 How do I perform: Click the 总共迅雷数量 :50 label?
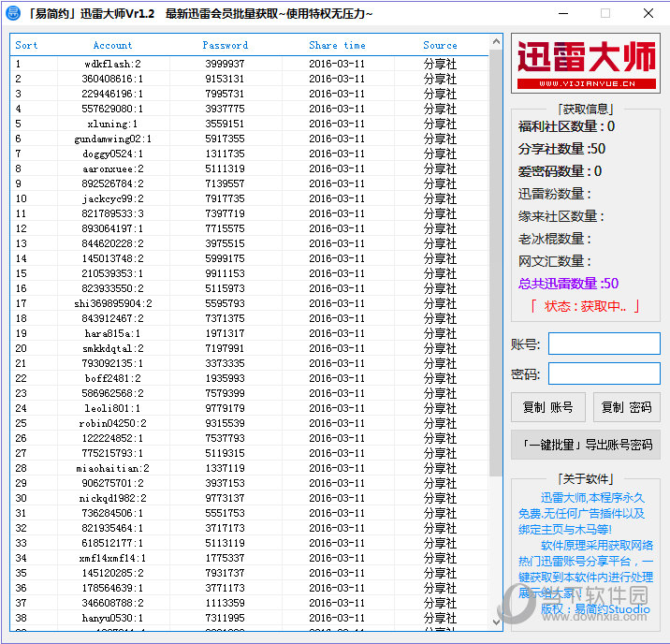click(x=568, y=284)
